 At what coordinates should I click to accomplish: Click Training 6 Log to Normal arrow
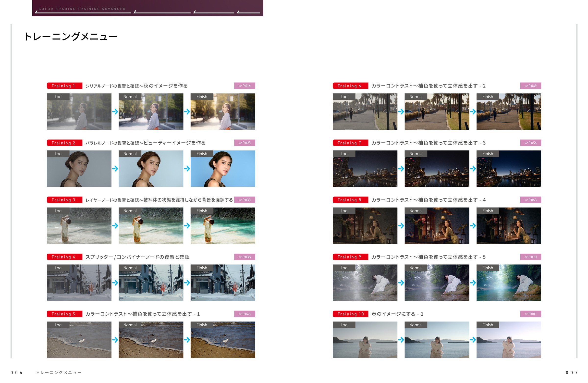401,112
